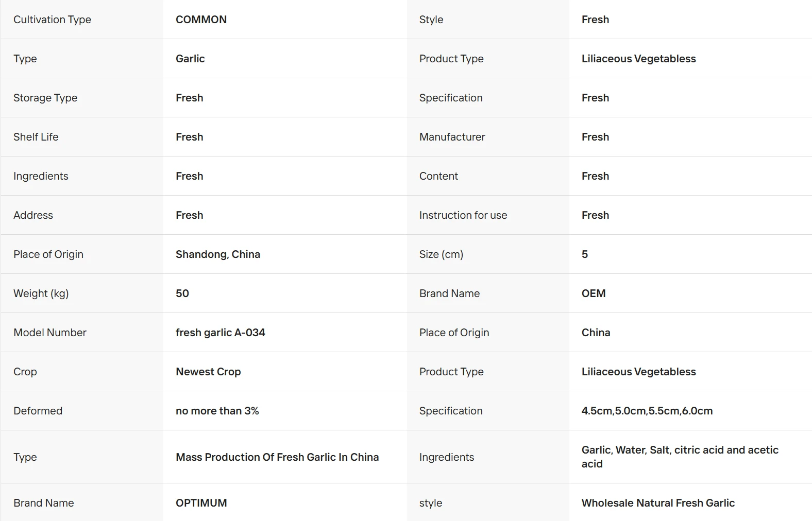Click the weight value 50

click(182, 293)
